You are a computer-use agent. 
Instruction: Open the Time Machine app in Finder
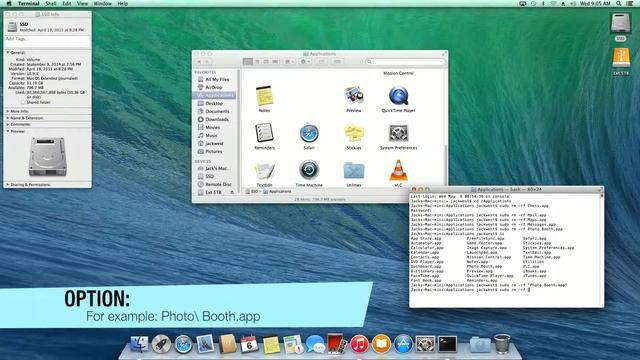pos(309,172)
